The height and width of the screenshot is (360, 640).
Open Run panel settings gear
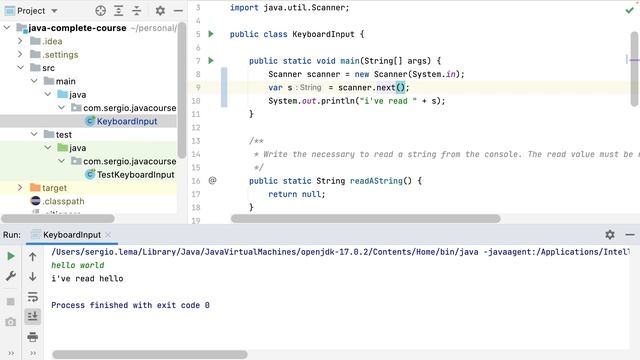click(x=610, y=234)
